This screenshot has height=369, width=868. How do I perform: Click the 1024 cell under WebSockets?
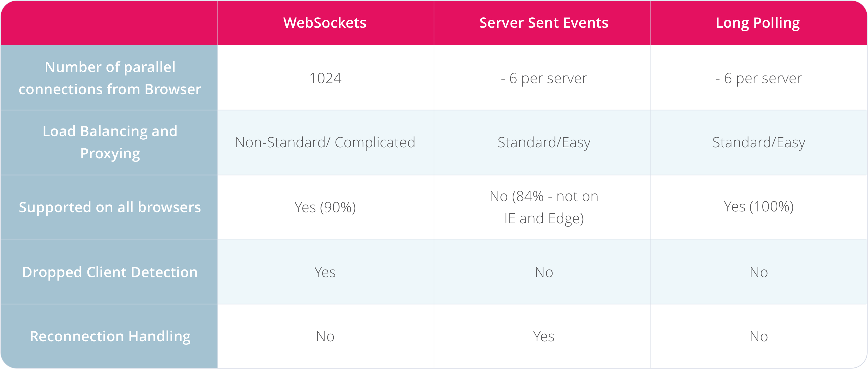pyautogui.click(x=325, y=78)
